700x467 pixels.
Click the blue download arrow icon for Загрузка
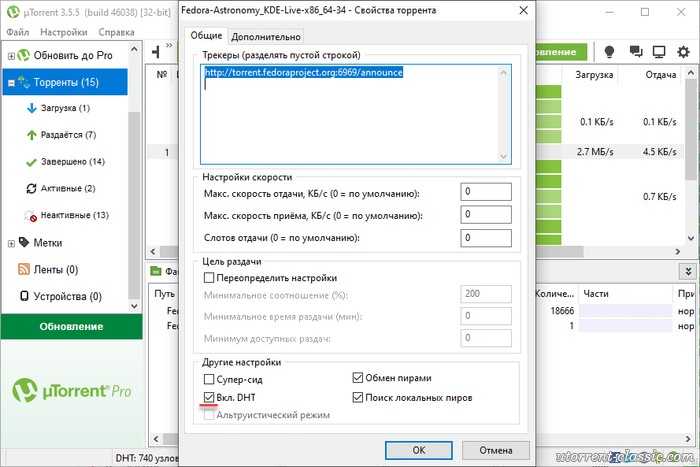[x=31, y=108]
